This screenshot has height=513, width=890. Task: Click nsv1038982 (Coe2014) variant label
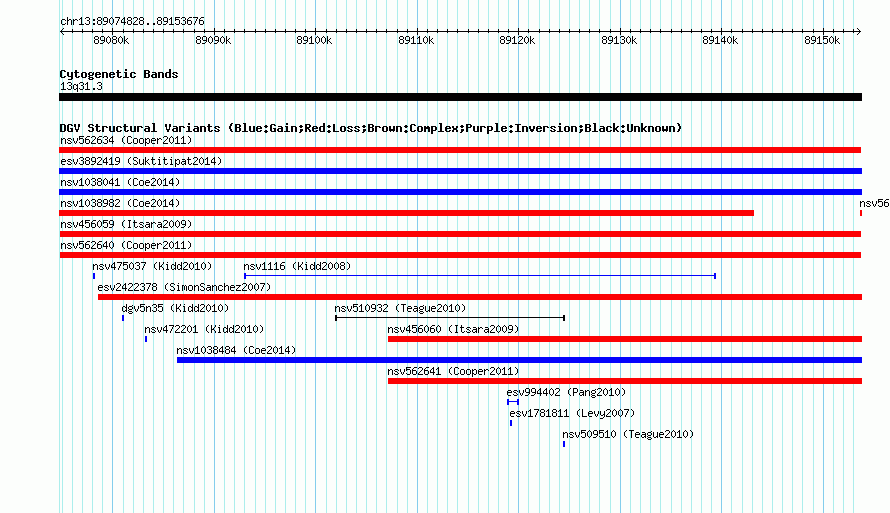point(120,203)
